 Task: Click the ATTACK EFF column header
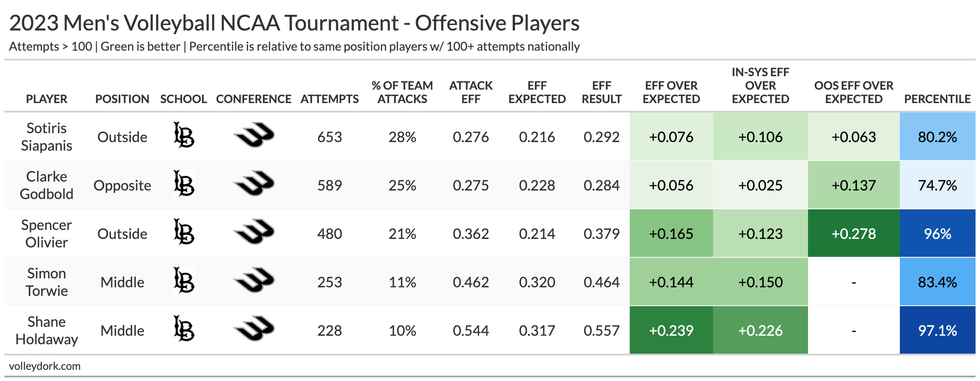coord(471,92)
